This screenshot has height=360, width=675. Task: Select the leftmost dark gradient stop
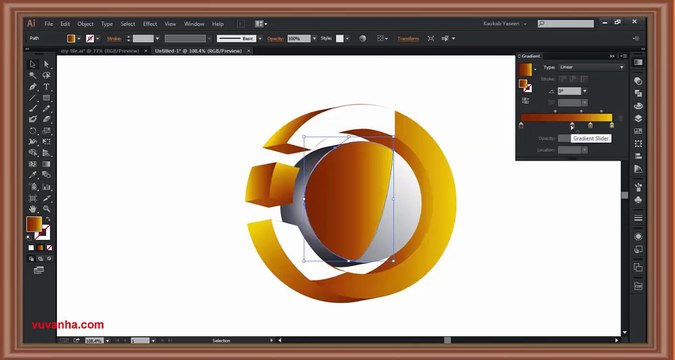click(521, 125)
